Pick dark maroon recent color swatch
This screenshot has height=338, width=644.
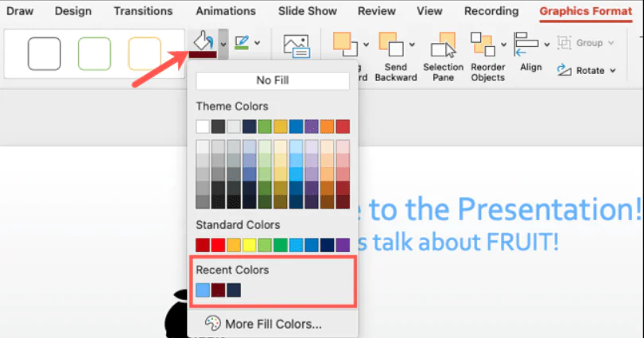pos(218,290)
